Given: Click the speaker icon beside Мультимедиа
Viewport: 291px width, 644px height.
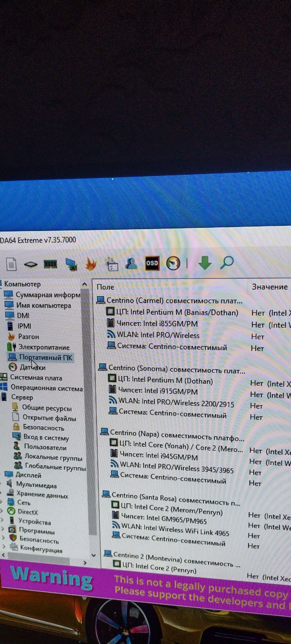Looking at the screenshot, I should point(10,484).
